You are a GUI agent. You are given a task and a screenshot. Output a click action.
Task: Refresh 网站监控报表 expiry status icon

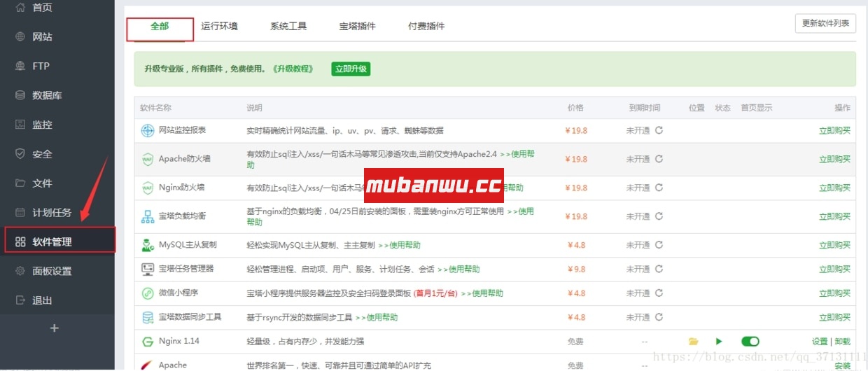pos(659,130)
